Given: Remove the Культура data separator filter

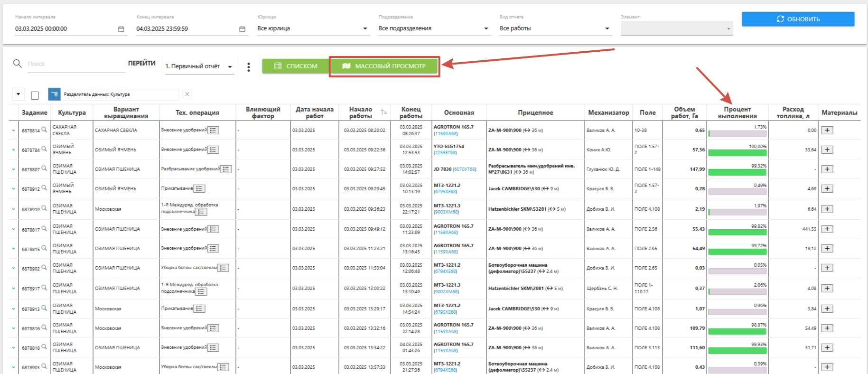Looking at the screenshot, I should 187,94.
